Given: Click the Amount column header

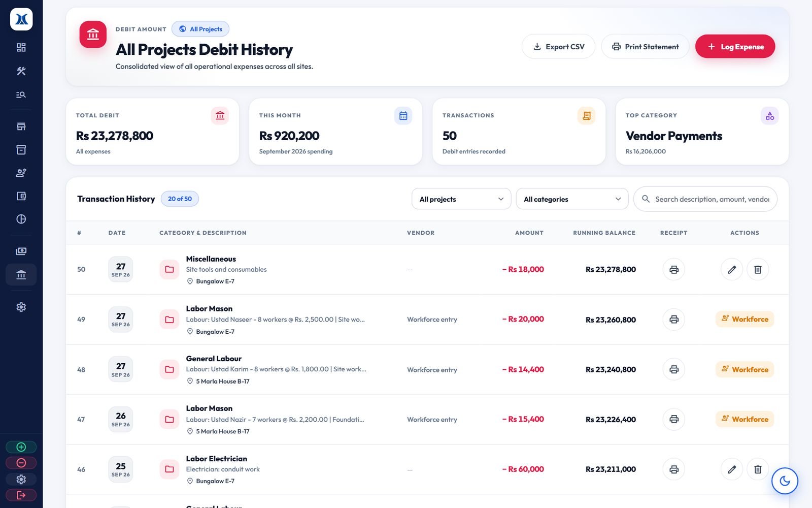Looking at the screenshot, I should point(529,233).
